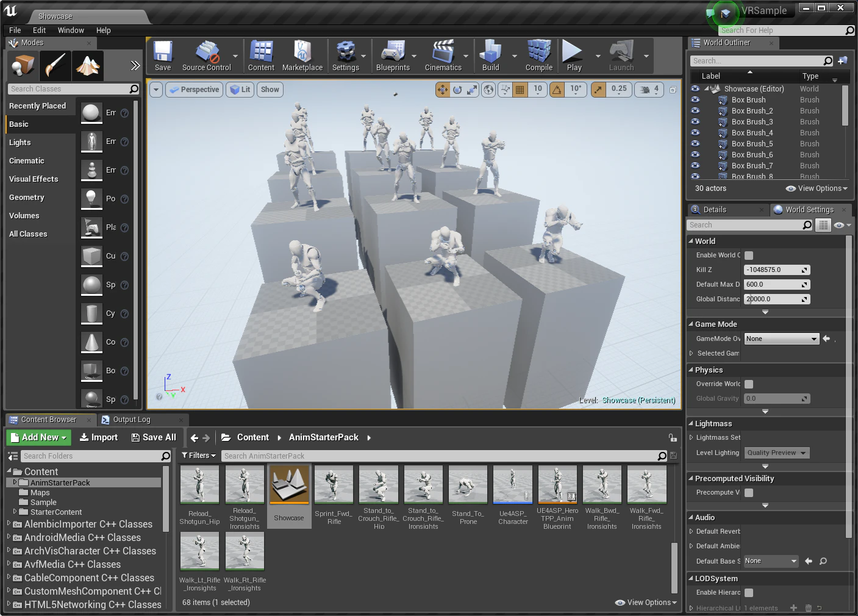Viewport: 858px width, 616px height.
Task: Toggle visibility eye for Box Brush_5
Action: click(695, 144)
